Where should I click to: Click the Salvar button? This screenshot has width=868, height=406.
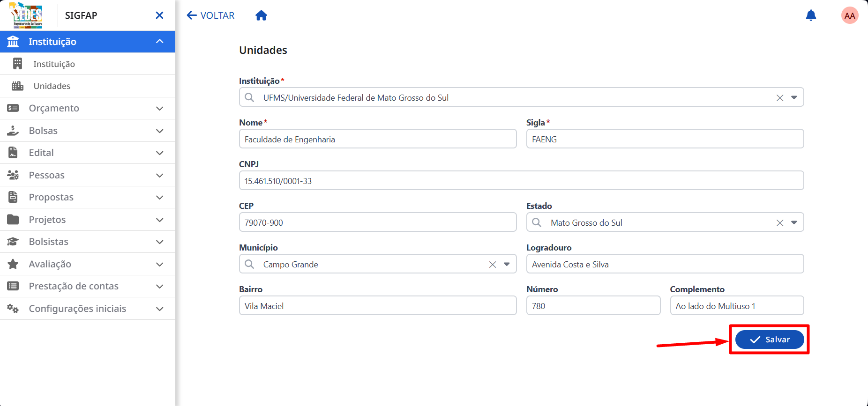770,340
